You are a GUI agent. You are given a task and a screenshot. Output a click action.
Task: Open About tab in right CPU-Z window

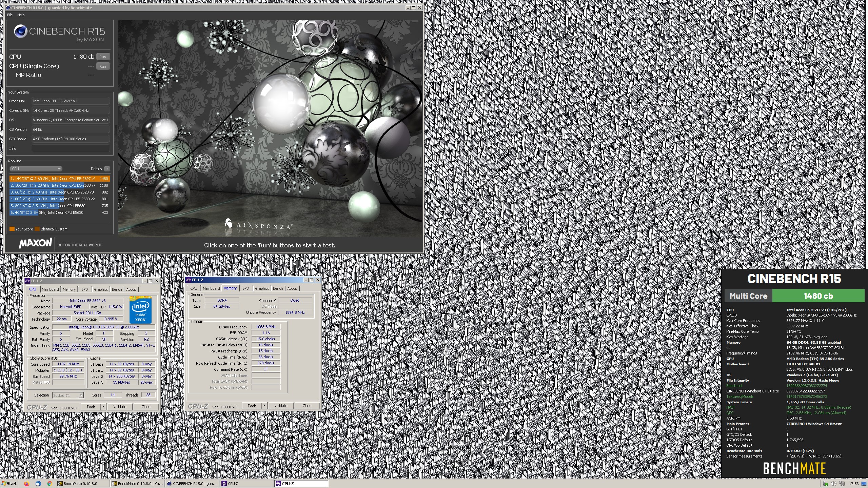(x=292, y=288)
